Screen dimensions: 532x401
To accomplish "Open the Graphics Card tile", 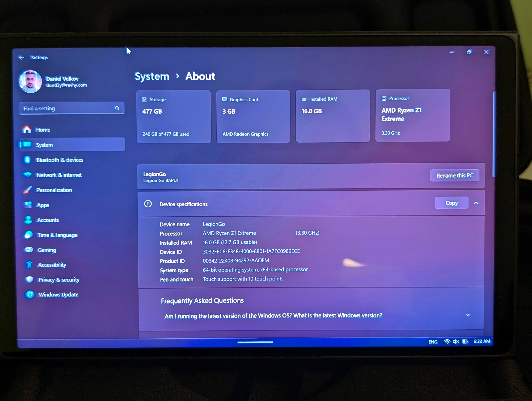I will point(253,116).
